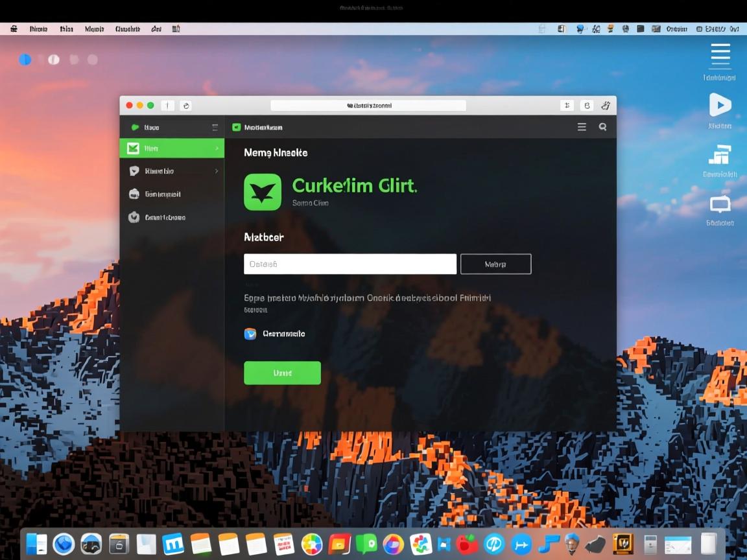
Task: Click the large green app logo
Action: (263, 192)
